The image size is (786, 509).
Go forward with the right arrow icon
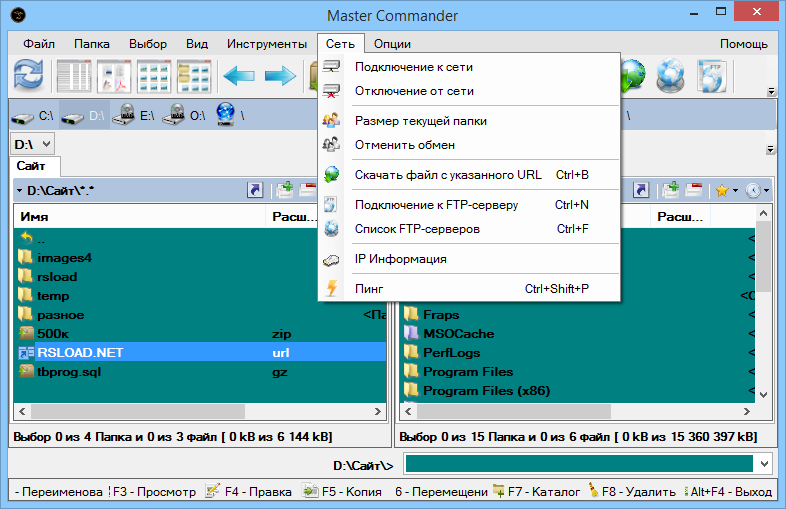click(x=280, y=76)
